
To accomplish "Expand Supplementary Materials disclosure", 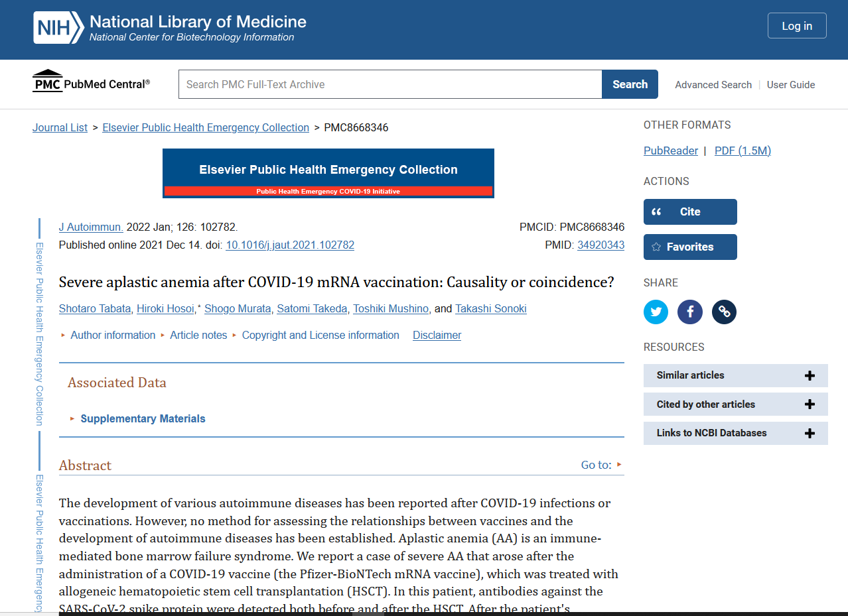I will click(x=142, y=418).
